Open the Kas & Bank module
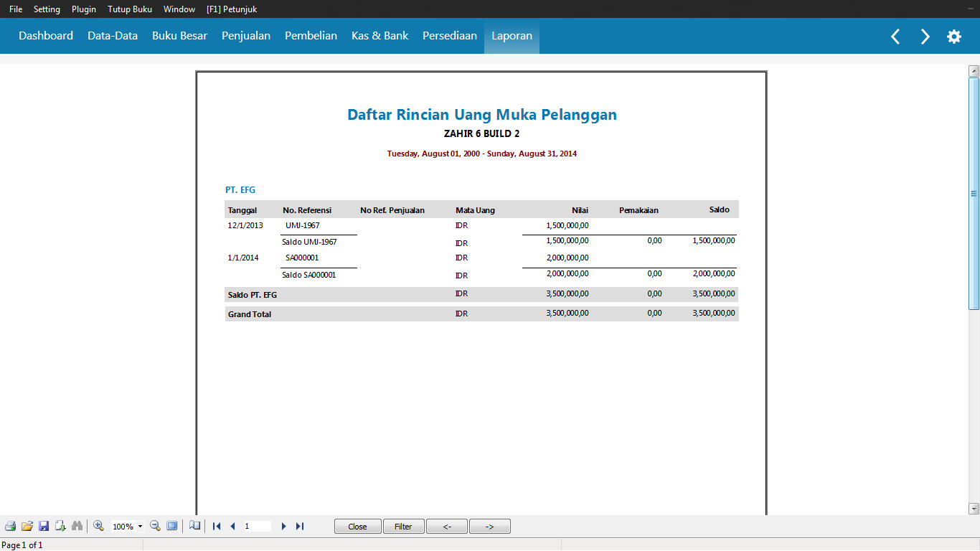980x551 pixels. 380,36
